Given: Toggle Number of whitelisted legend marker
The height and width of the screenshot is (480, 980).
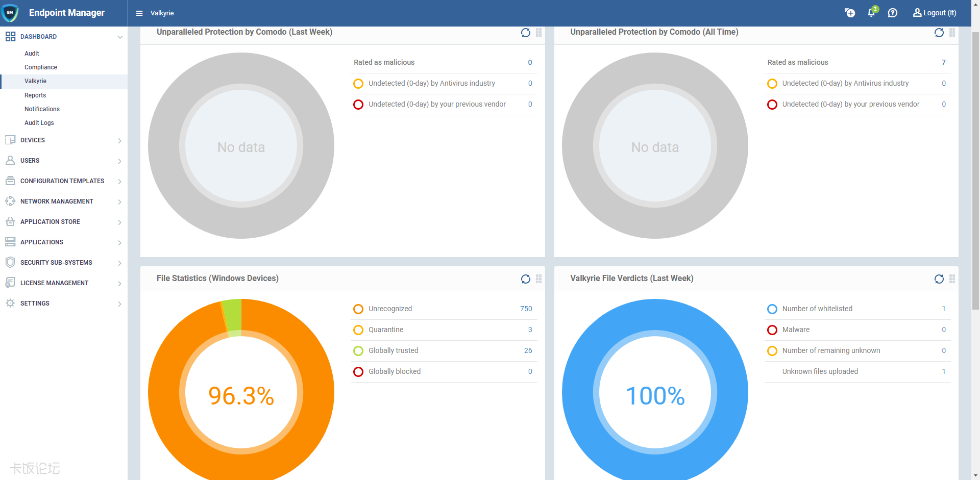Looking at the screenshot, I should [x=772, y=309].
